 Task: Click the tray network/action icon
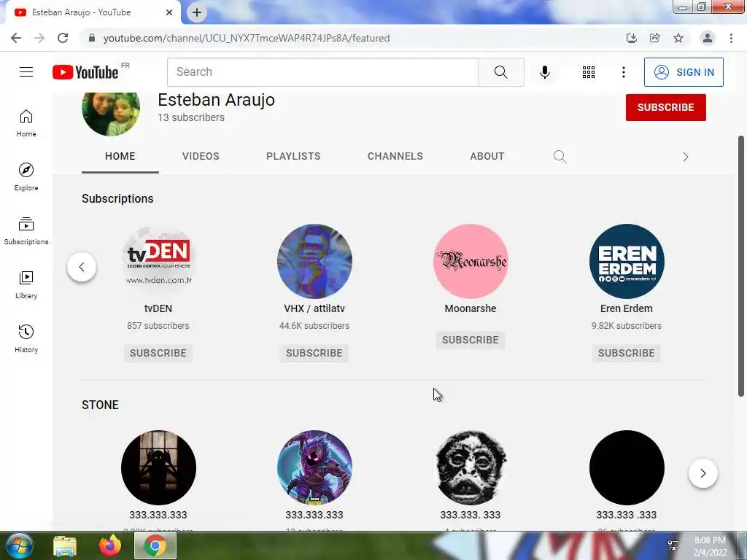pyautogui.click(x=673, y=545)
